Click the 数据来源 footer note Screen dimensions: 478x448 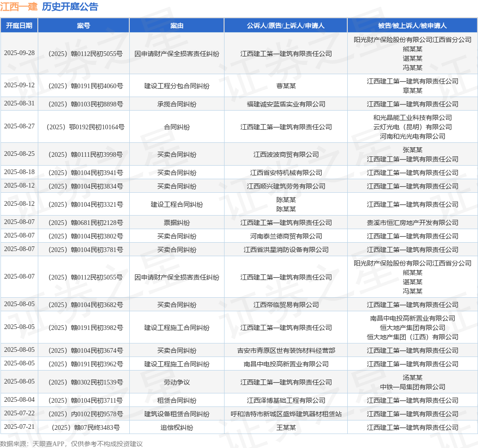tap(71, 444)
